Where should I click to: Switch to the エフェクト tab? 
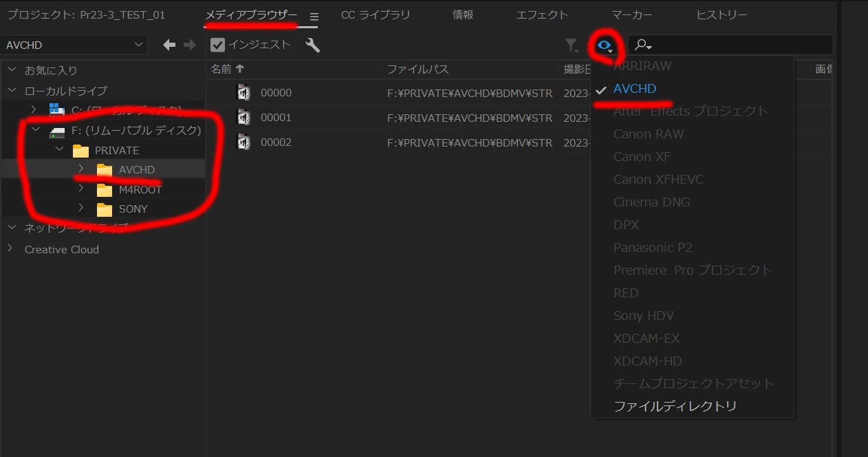tap(543, 15)
